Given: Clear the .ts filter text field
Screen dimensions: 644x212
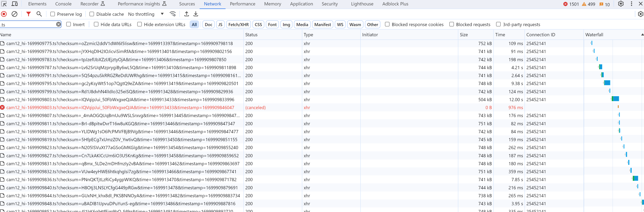Looking at the screenshot, I should click(x=58, y=24).
